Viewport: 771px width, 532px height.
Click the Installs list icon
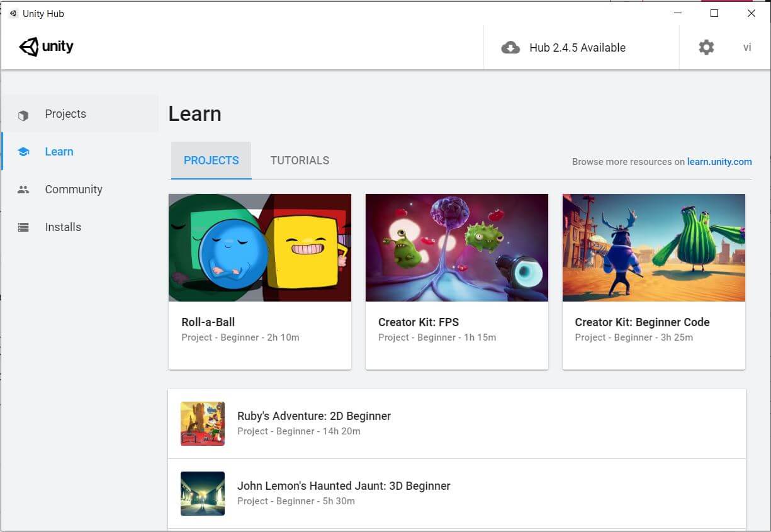[23, 227]
